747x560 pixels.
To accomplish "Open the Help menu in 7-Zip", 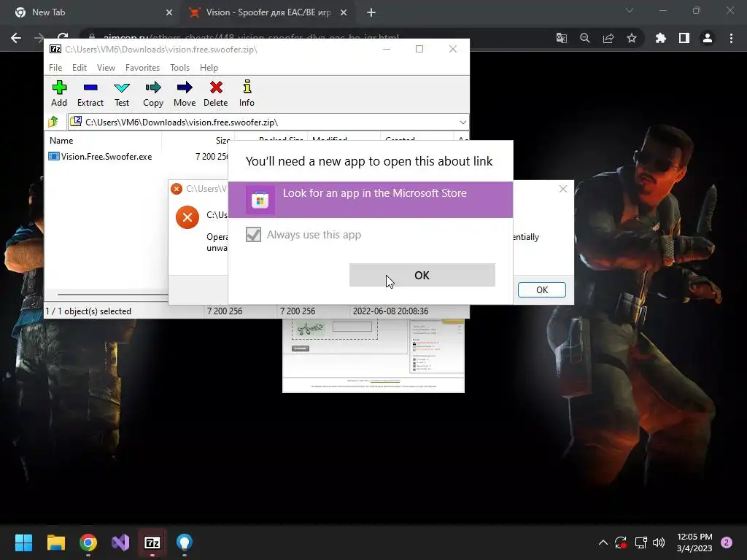I will pyautogui.click(x=209, y=68).
